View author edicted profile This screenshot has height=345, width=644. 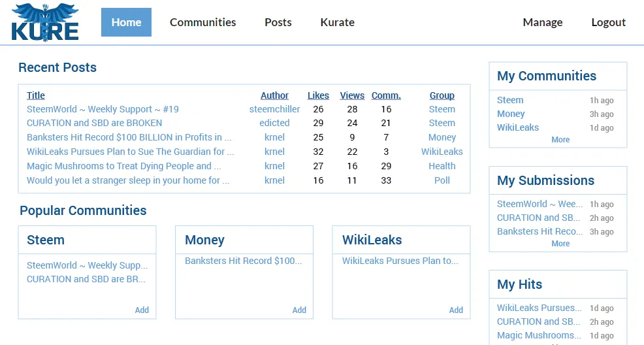point(274,123)
